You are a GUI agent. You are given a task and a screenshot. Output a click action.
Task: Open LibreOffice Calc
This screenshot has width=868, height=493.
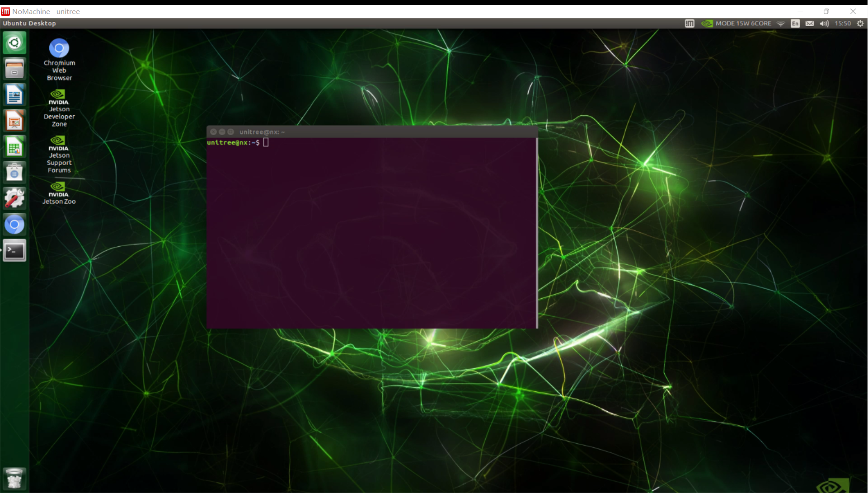[x=14, y=146]
